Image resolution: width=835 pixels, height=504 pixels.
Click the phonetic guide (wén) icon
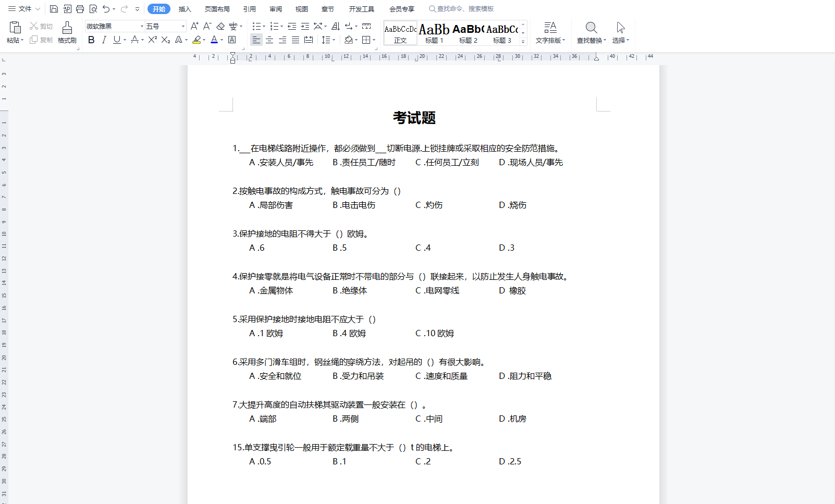coord(233,26)
